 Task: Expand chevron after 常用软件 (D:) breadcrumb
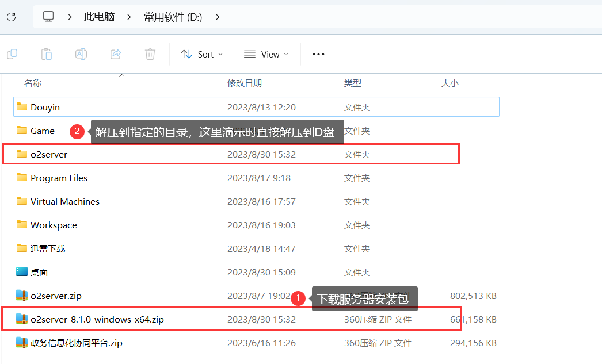point(218,17)
